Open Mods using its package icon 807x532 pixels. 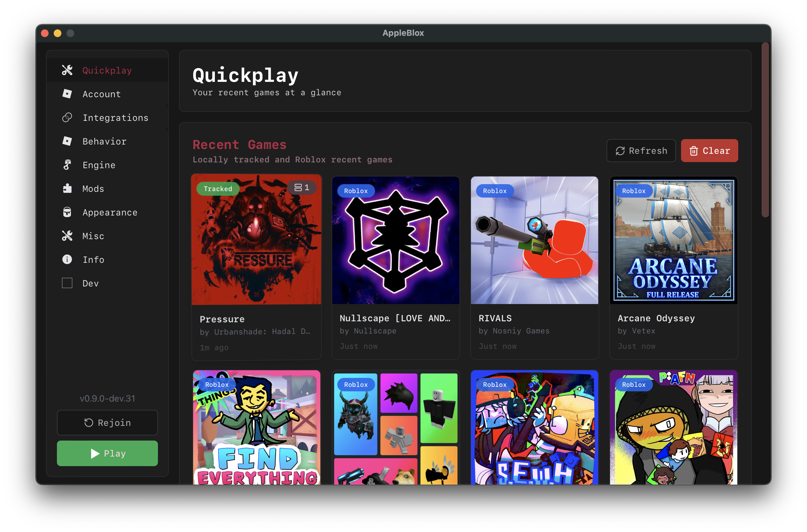(x=67, y=189)
